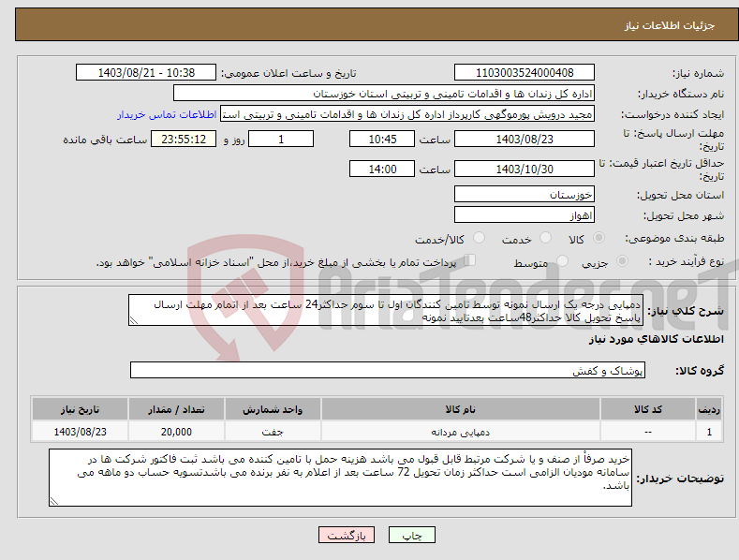The image size is (739, 560).
Task: Select the کالا/خدمت radio button
Action: (x=479, y=238)
